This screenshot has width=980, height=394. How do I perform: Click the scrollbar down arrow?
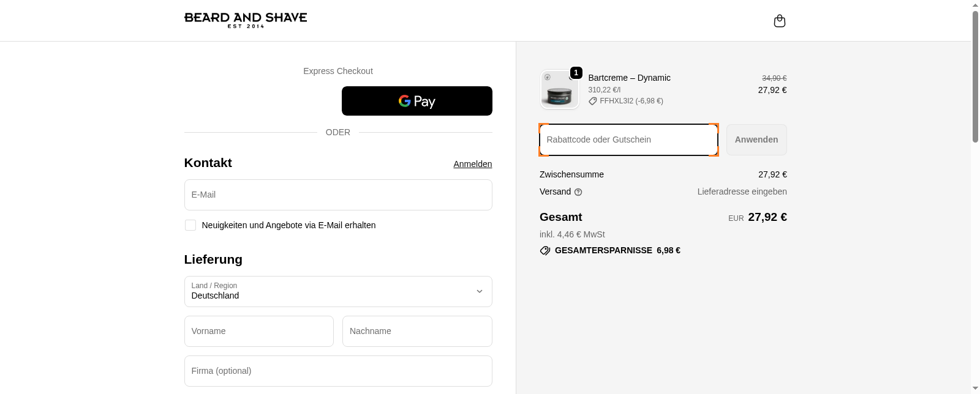(975, 388)
